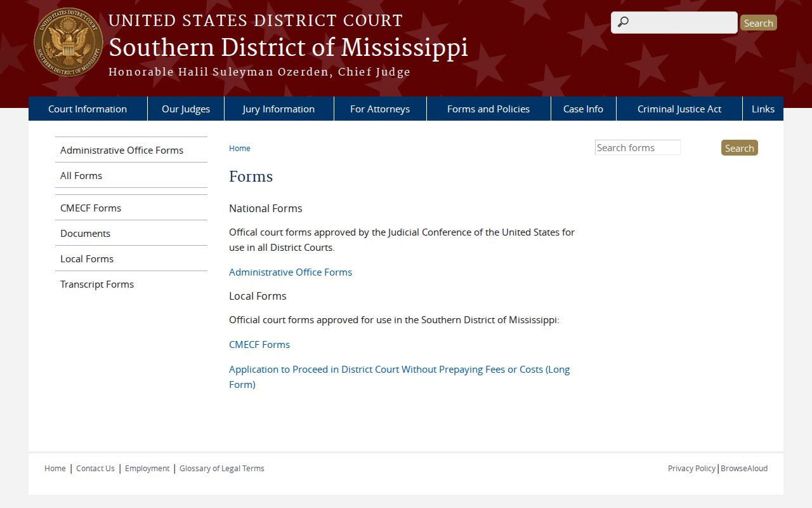The width and height of the screenshot is (812, 508).
Task: Click the Home breadcrumb link
Action: click(240, 148)
